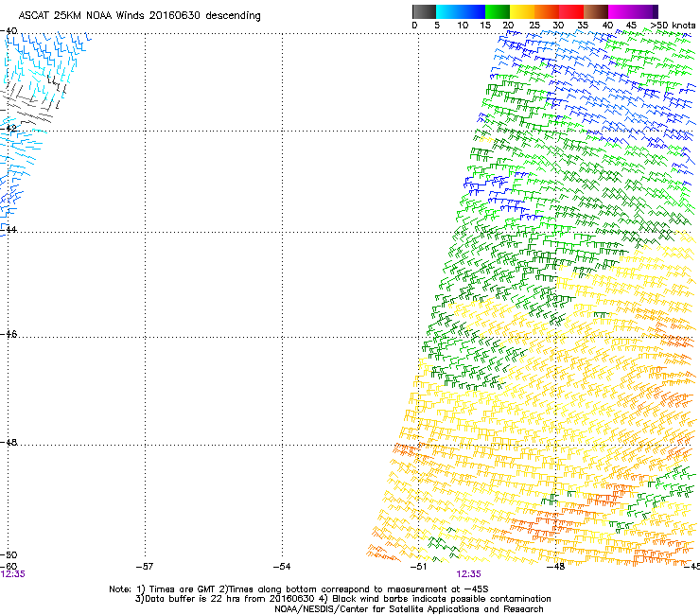Click the '>50 knots' legend label

tap(673, 26)
